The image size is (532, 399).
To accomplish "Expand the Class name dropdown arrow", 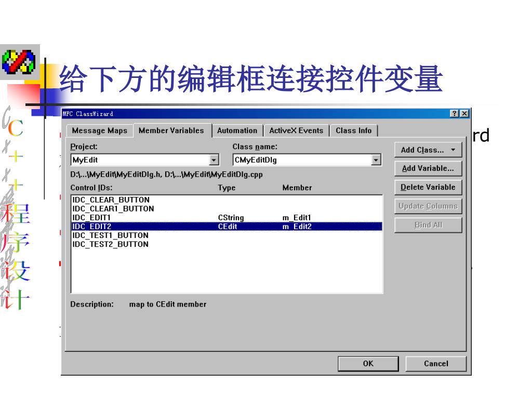I will coord(376,160).
